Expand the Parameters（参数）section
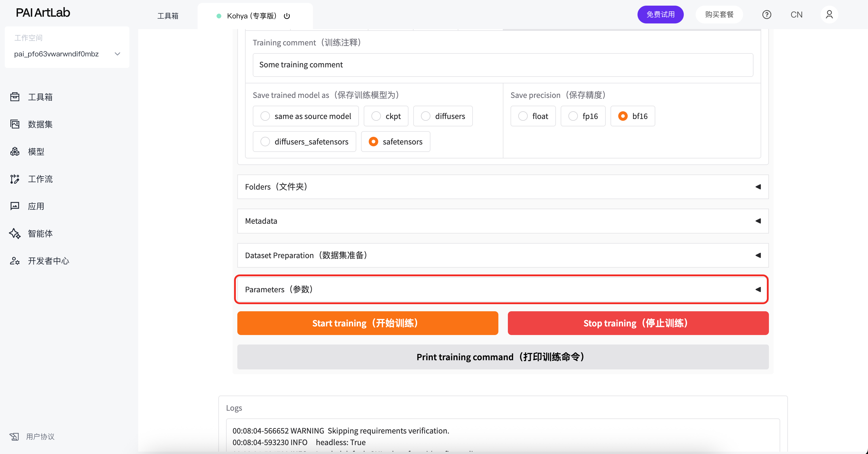Screen dimensions: 868x454 point(502,289)
